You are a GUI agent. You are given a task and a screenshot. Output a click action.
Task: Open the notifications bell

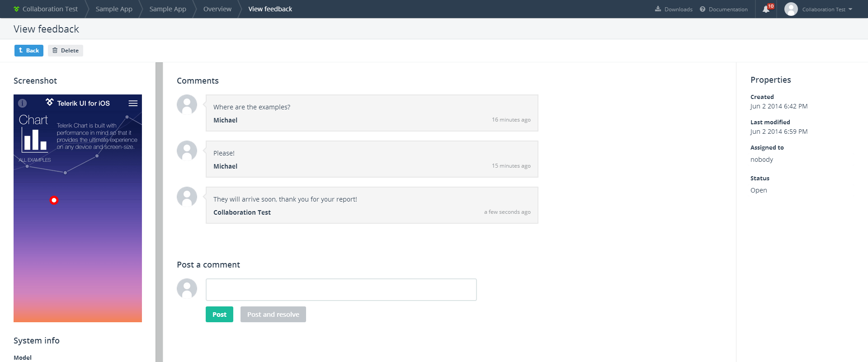[766, 9]
